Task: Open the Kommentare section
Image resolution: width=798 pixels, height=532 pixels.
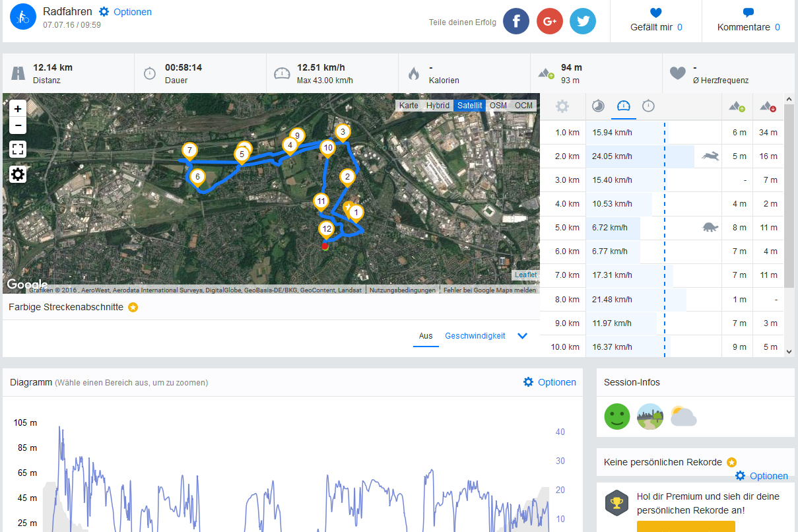Action: 748,20
